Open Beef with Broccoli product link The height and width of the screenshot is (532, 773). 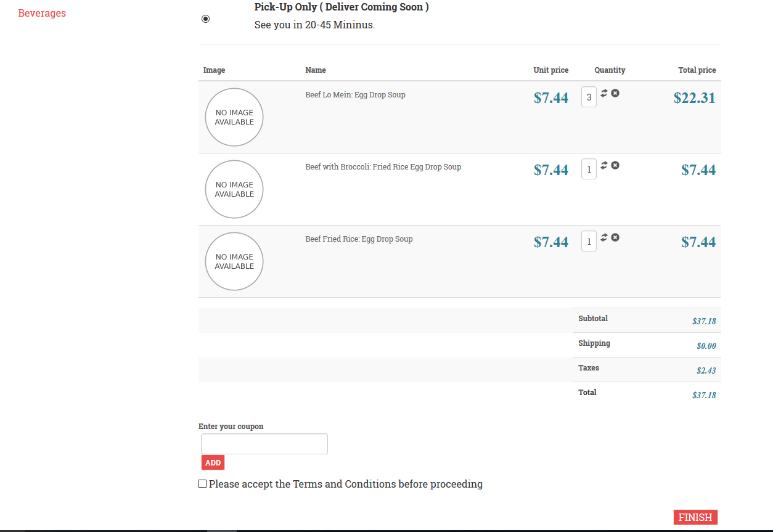point(383,167)
